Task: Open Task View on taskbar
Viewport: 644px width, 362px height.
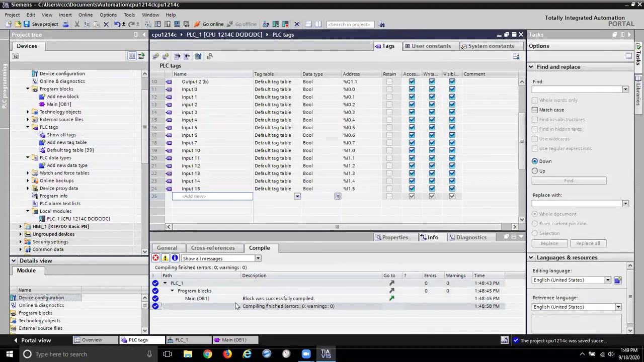Action: [168, 354]
